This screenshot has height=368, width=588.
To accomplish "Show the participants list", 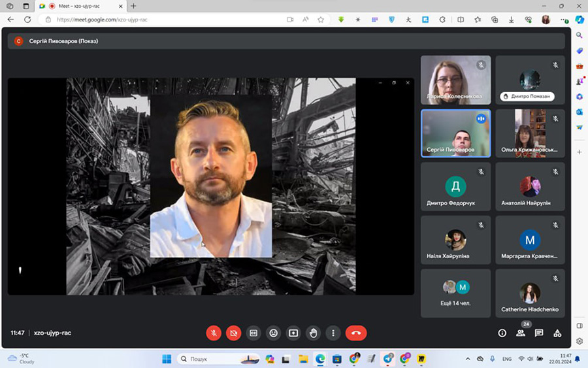I will (x=521, y=333).
